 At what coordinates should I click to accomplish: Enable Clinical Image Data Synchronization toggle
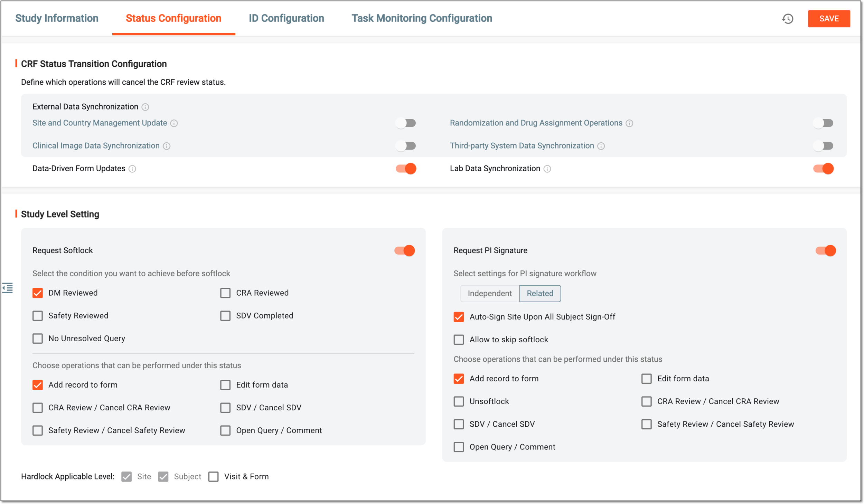406,146
